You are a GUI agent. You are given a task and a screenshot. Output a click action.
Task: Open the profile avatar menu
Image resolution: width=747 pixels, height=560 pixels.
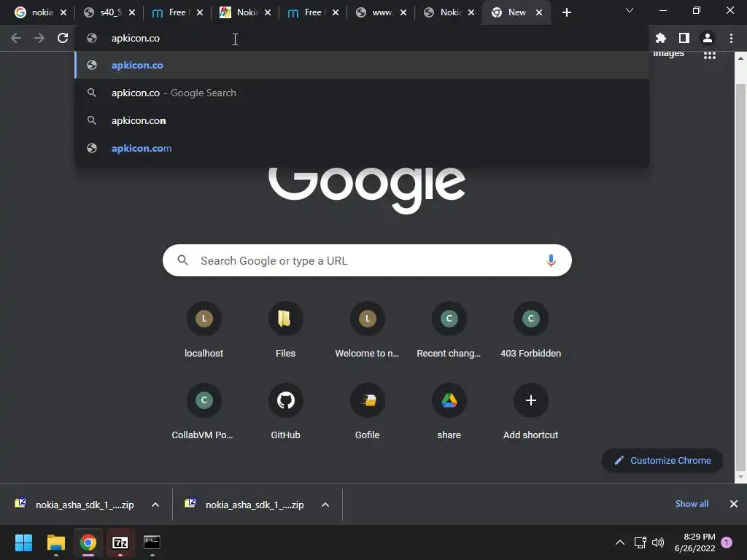708,38
